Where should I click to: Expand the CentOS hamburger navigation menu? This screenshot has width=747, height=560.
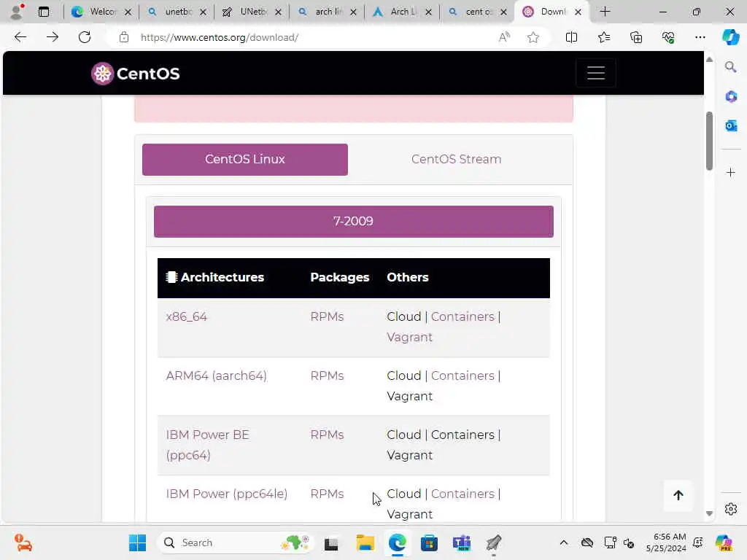pyautogui.click(x=595, y=73)
